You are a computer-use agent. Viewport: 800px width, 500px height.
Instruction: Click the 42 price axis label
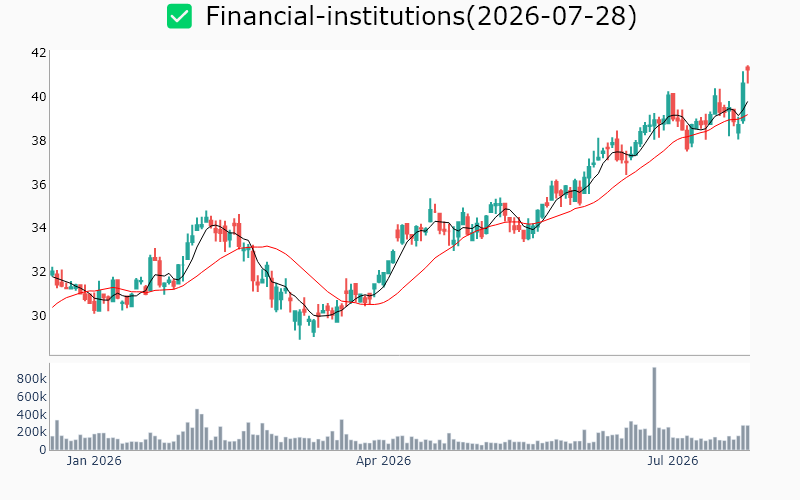tap(39, 53)
